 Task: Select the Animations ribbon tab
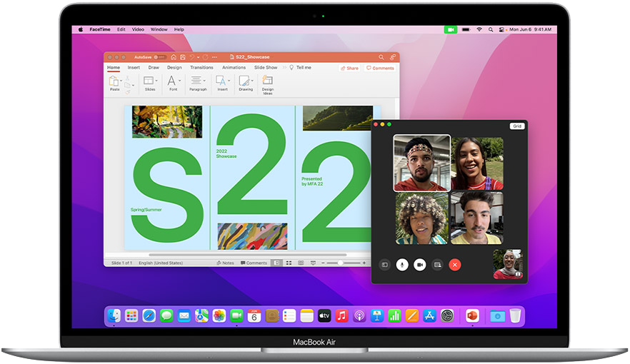(x=234, y=67)
